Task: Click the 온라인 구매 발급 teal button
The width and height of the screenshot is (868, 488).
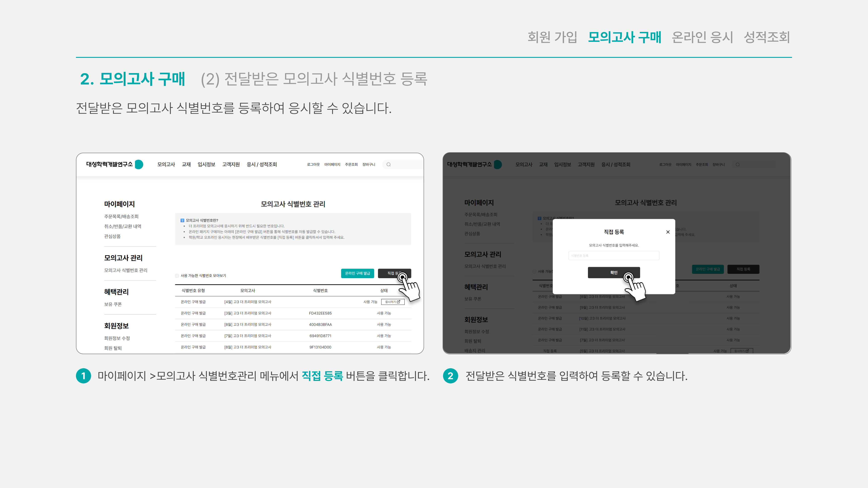Action: pos(358,273)
